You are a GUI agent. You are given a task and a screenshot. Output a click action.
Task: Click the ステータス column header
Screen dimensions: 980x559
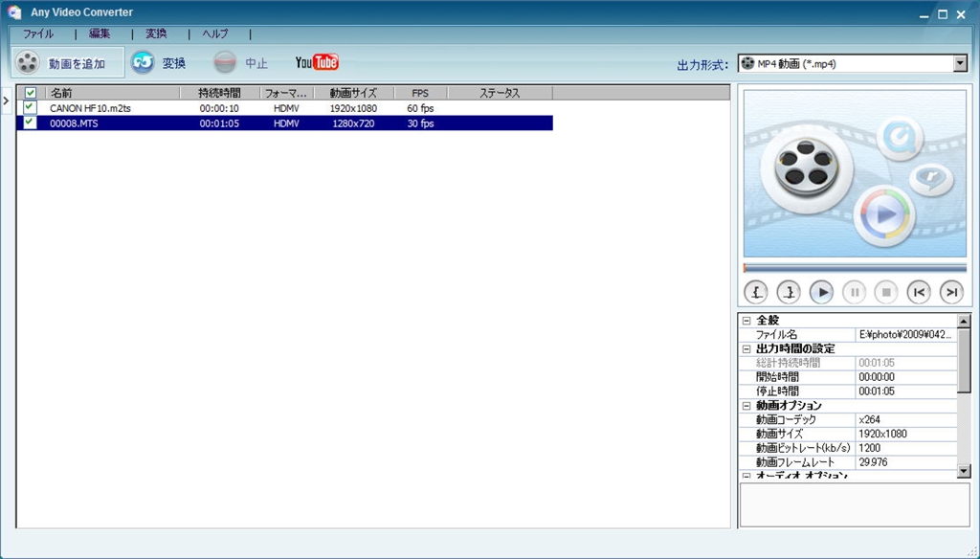[x=500, y=93]
